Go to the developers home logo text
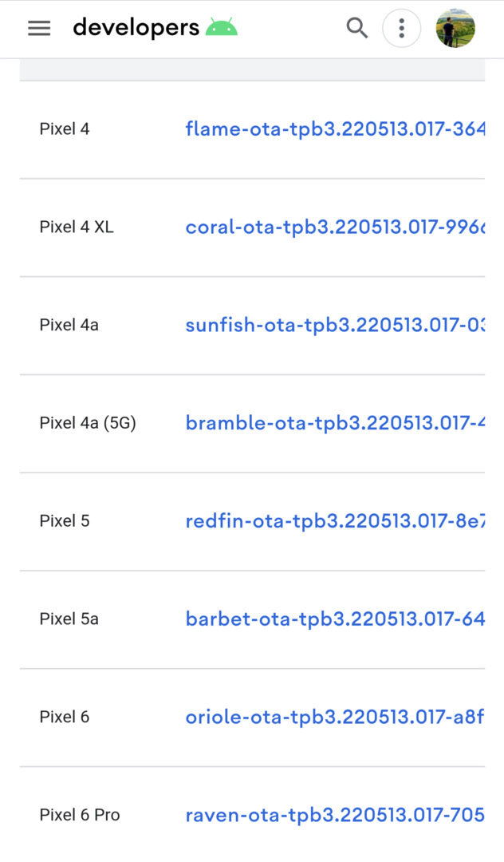Screen dimensions: 504x862 click(x=136, y=27)
